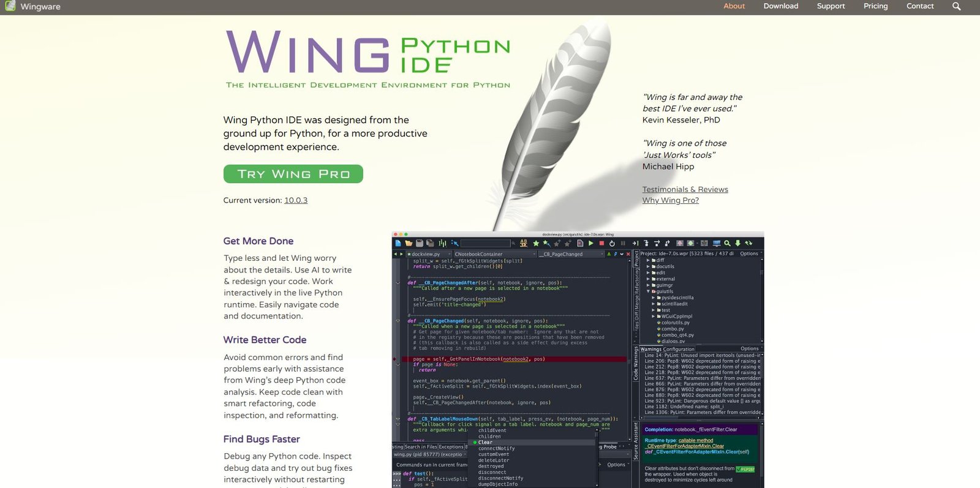Click the name Kevin Kesseler, PhD

coord(681,120)
